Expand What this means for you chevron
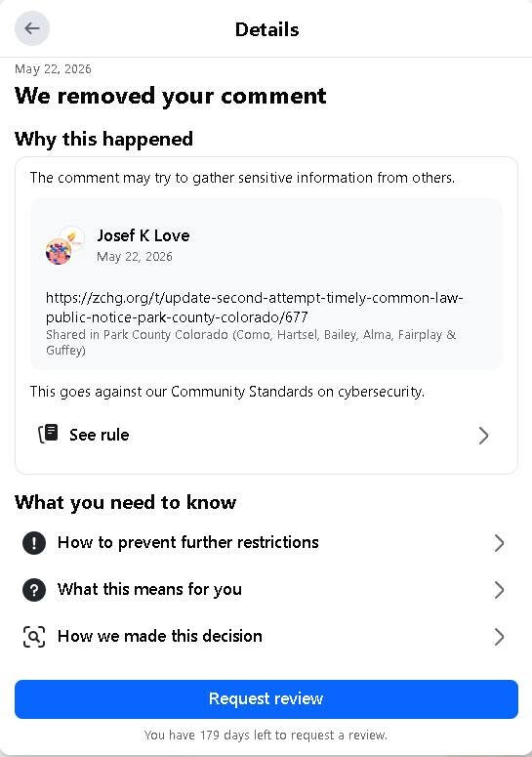The height and width of the screenshot is (757, 532). point(499,590)
